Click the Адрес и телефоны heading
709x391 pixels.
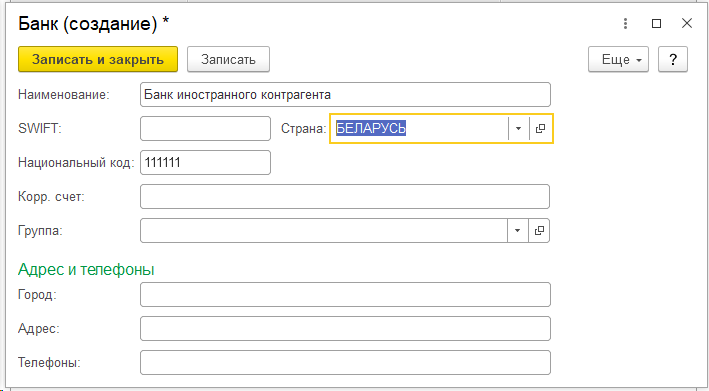(86, 269)
